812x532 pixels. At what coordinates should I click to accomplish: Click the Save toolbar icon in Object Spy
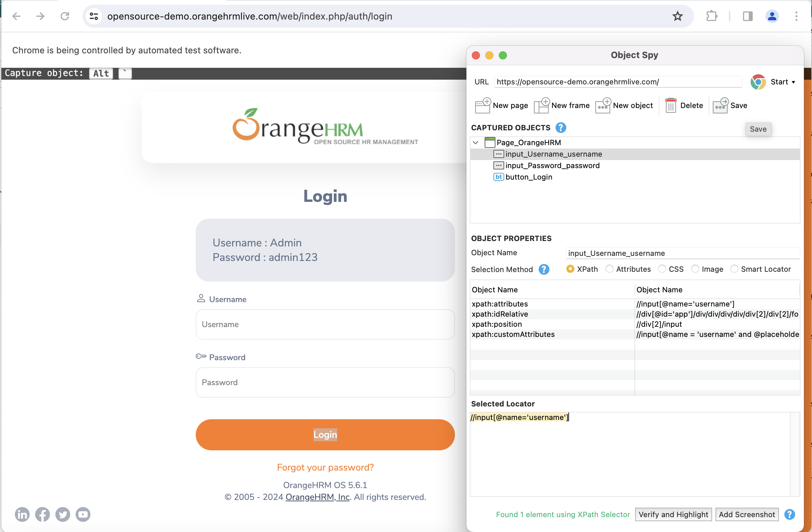721,105
